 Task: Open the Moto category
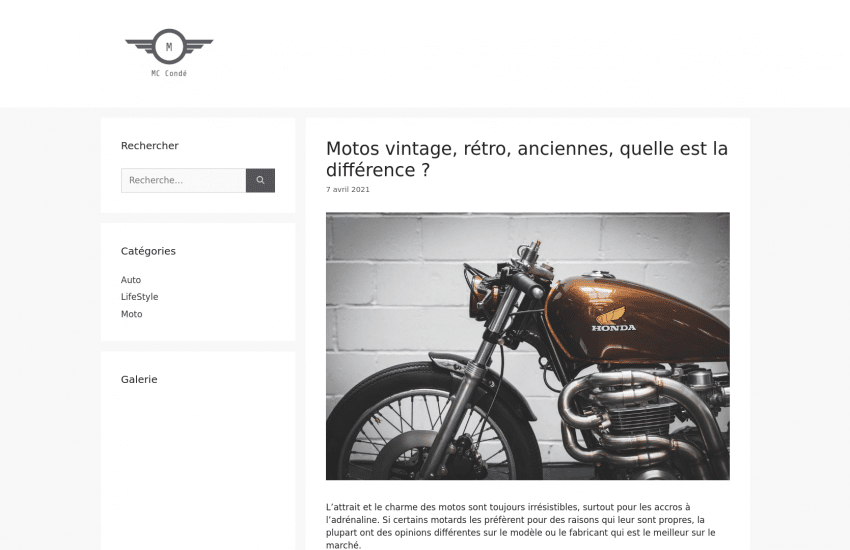[132, 314]
